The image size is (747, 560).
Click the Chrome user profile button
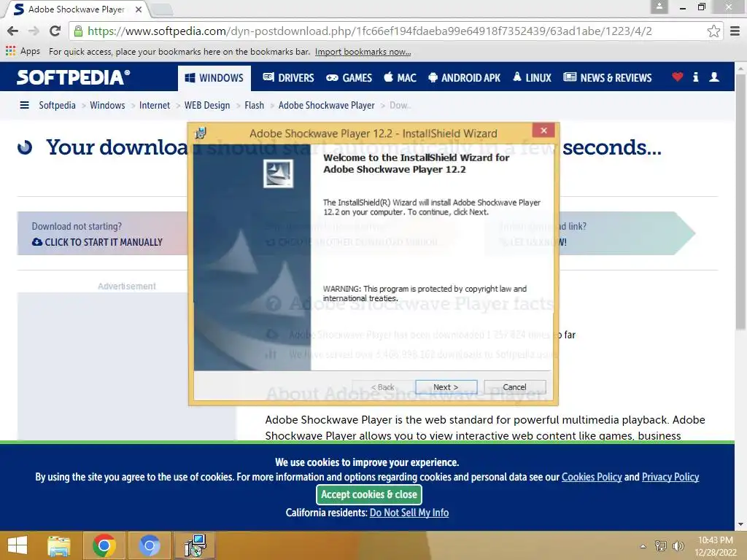659,7
